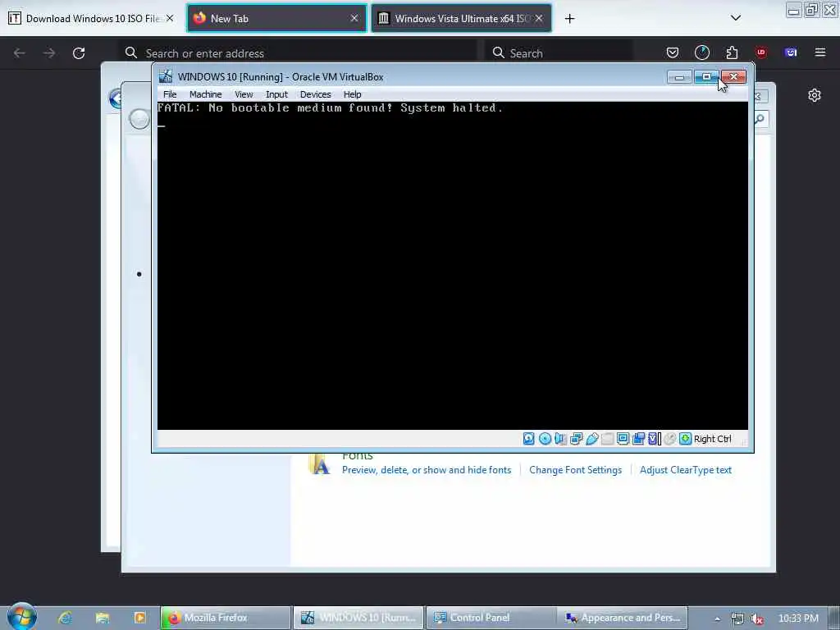Viewport: 840px width, 630px height.
Task: Switch to Download Windows 10 ISO tab
Action: [x=90, y=18]
